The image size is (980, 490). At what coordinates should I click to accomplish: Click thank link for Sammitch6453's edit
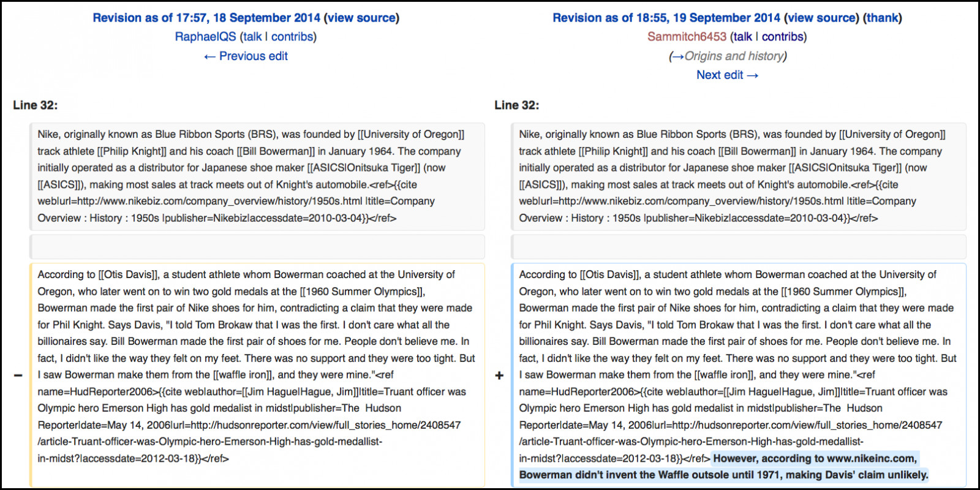pyautogui.click(x=883, y=18)
